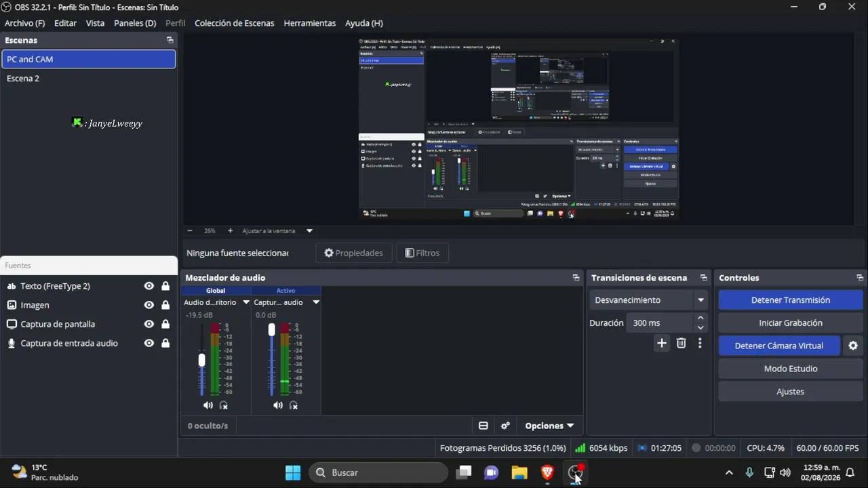Expand the Audio del escritorio channel menu
The width and height of the screenshot is (868, 488).
(x=246, y=302)
